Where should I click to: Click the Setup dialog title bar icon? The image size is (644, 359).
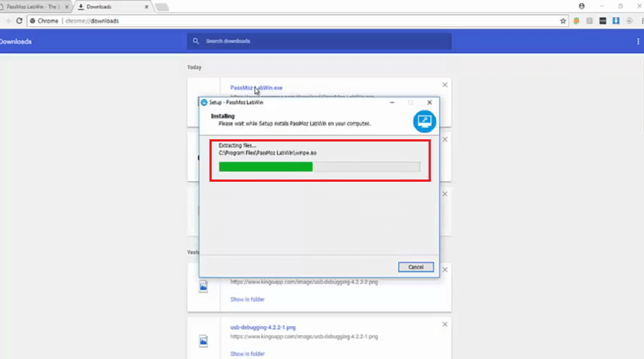[x=204, y=103]
